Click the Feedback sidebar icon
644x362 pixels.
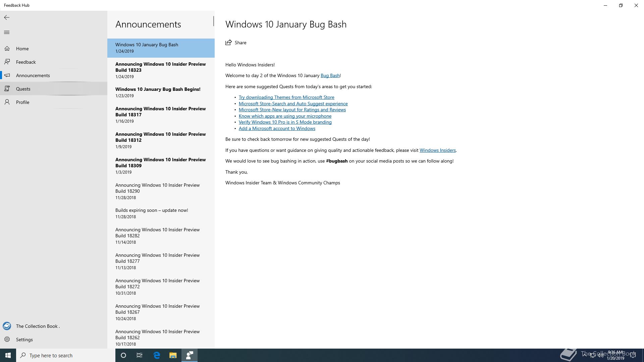pyautogui.click(x=7, y=62)
